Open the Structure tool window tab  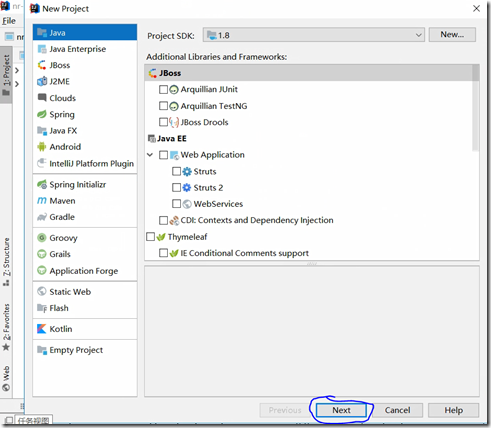tap(6, 261)
